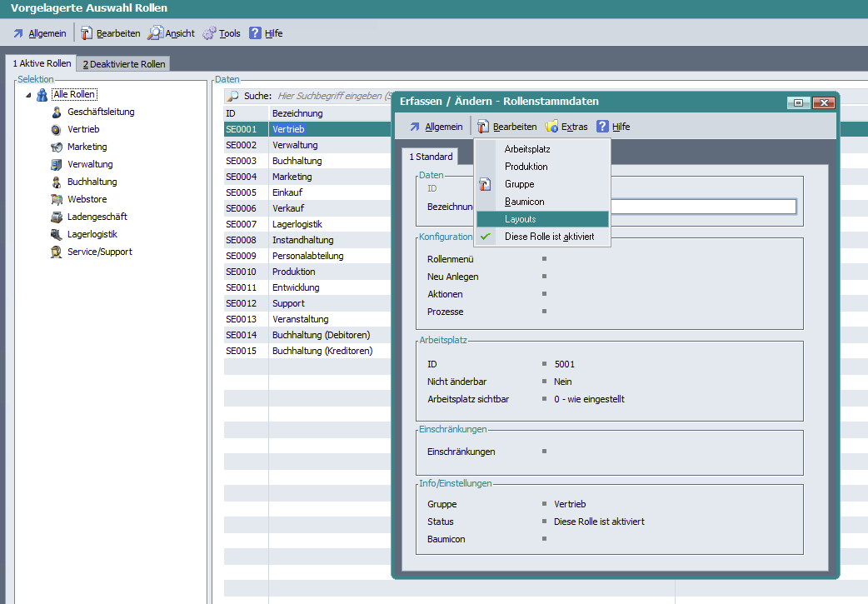The height and width of the screenshot is (604, 868).
Task: Click into the Bezeichnung text field
Action: click(x=702, y=207)
